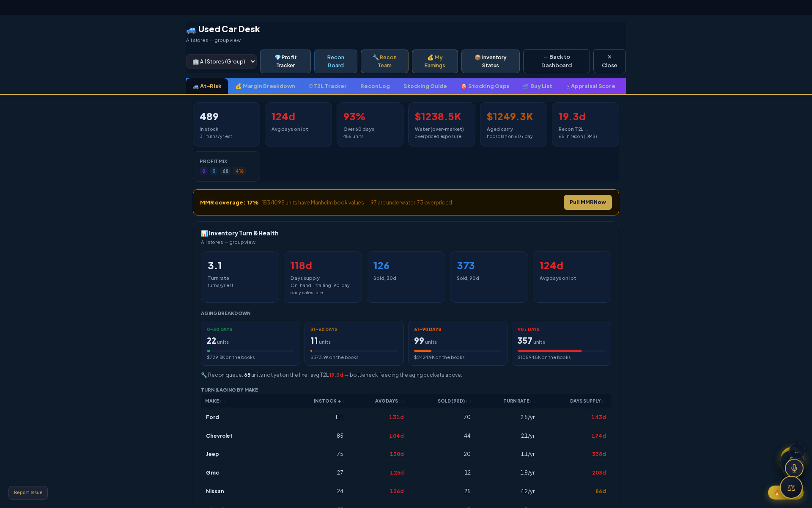Open the All Stores (Group) dropdown
812x508 pixels.
point(221,61)
